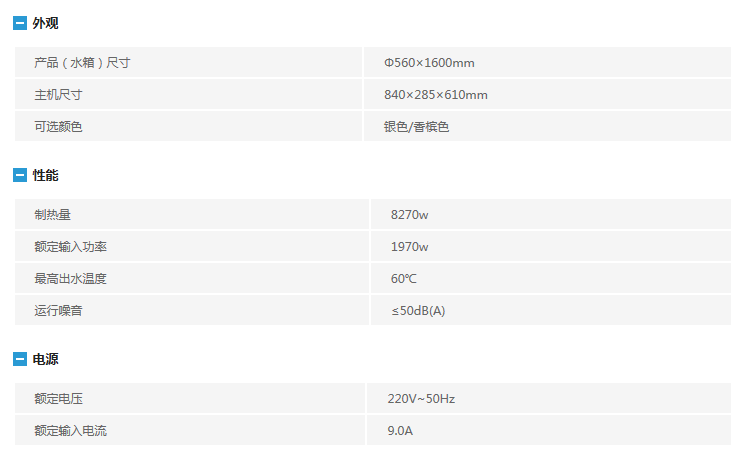Viewport: 737px width, 464px height.
Task: Click the 外观 section heading text
Action: (x=46, y=23)
